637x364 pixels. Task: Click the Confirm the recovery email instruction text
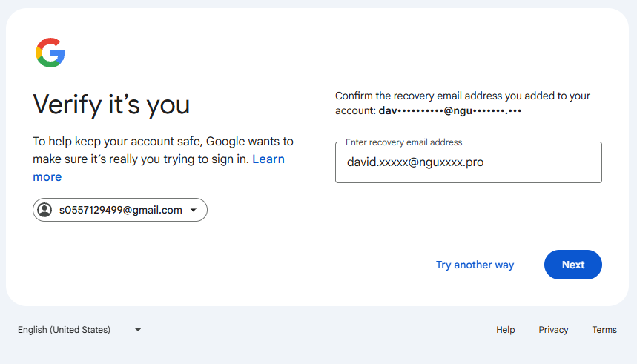pyautogui.click(x=462, y=103)
